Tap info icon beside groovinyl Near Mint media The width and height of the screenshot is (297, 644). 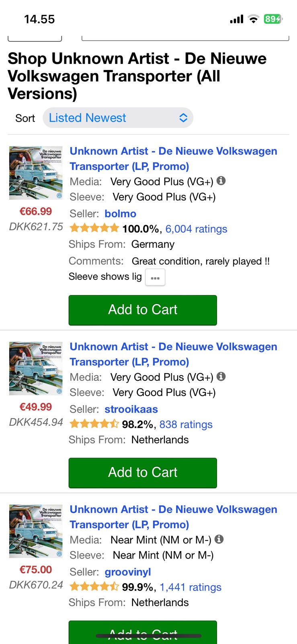219,539
